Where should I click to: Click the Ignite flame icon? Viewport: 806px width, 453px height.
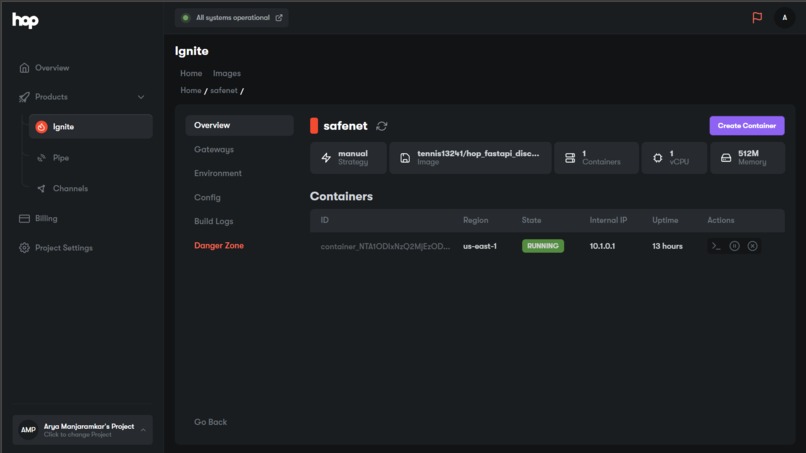(x=42, y=126)
